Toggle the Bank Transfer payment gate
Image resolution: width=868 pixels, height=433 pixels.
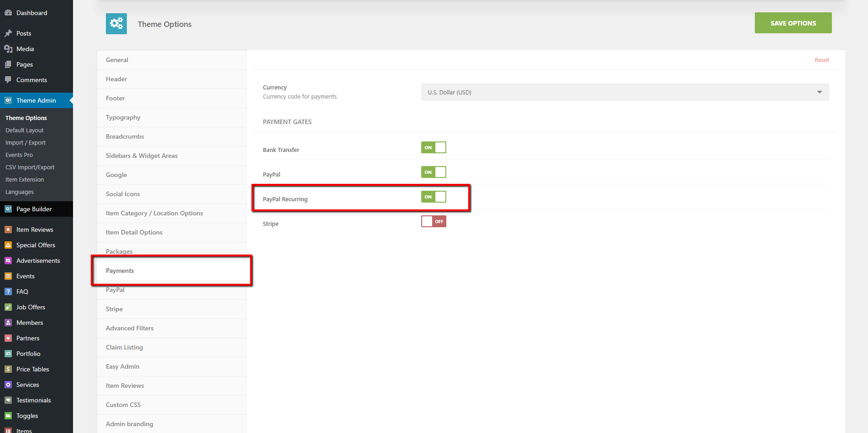(434, 147)
